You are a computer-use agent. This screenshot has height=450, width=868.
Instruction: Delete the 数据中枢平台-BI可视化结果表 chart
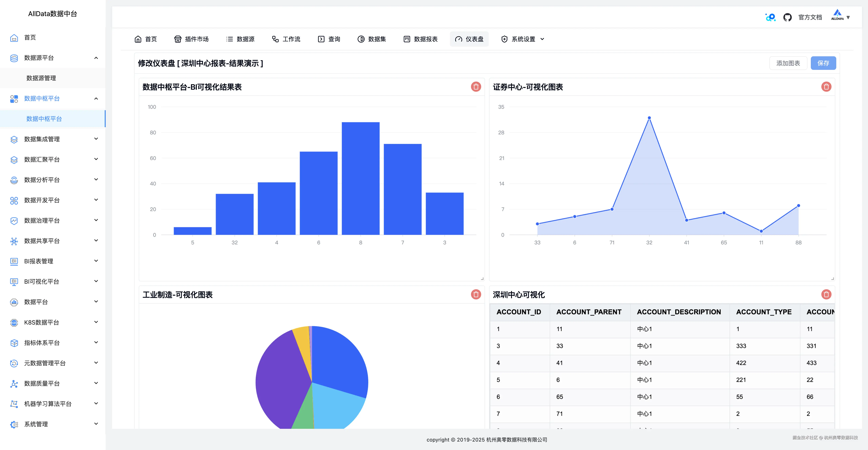476,87
